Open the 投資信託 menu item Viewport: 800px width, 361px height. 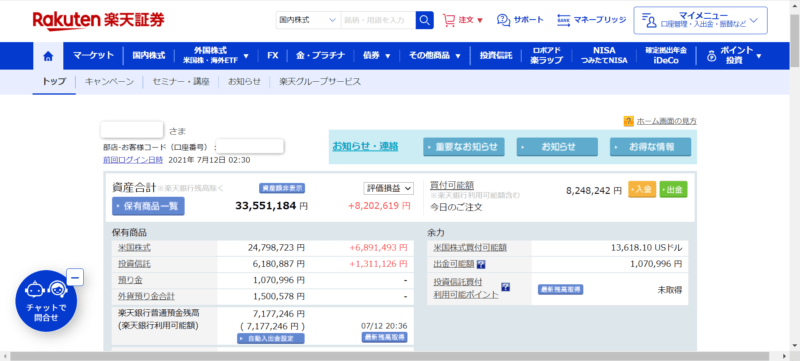[x=495, y=56]
